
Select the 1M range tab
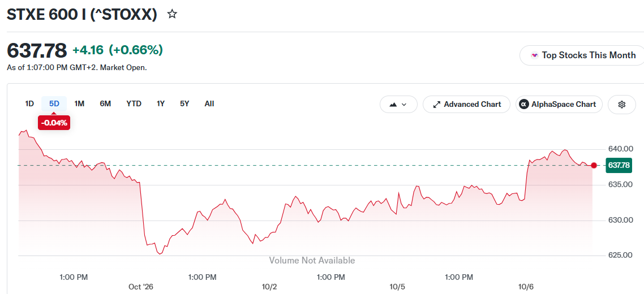click(x=79, y=104)
